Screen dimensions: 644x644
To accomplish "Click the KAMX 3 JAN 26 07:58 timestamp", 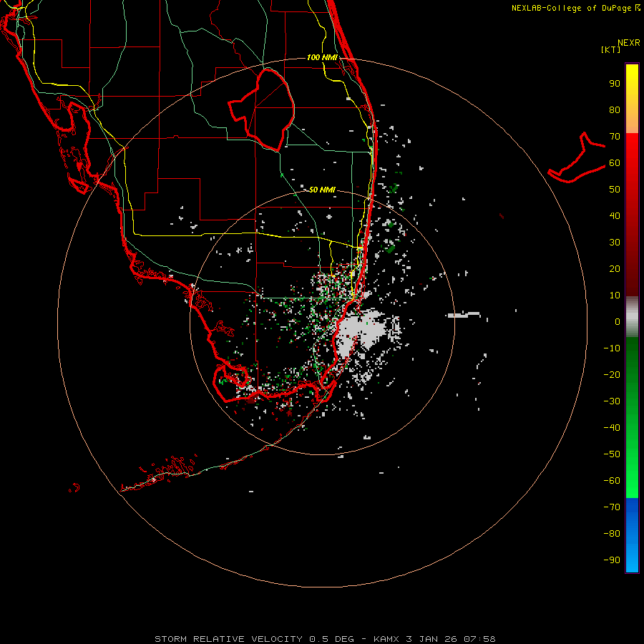I will (434, 639).
